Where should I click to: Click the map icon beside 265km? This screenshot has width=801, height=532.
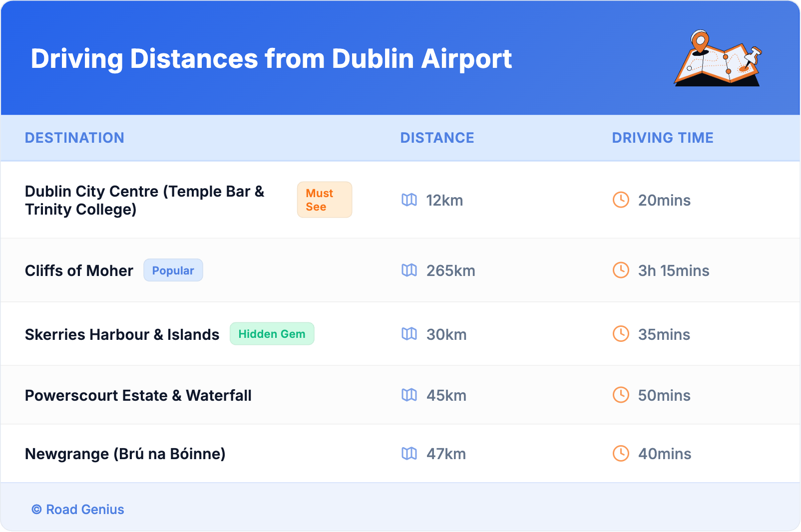pyautogui.click(x=409, y=270)
